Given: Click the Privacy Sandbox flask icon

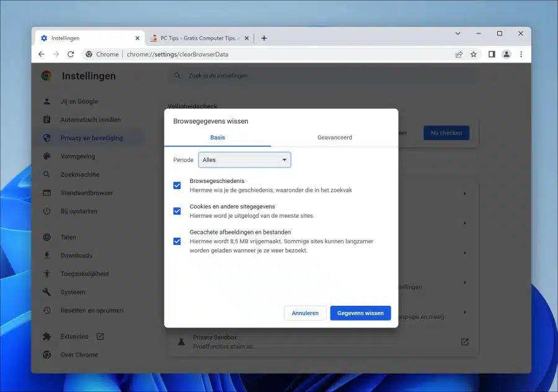Looking at the screenshot, I should [x=181, y=342].
